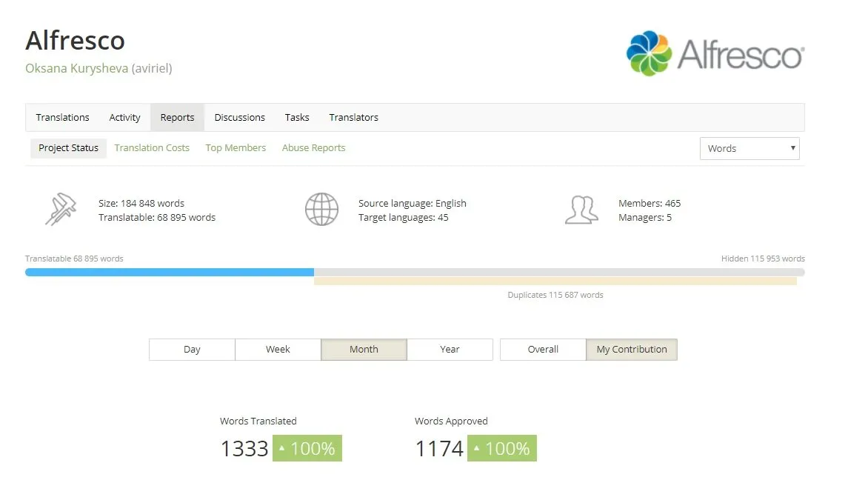868x480 pixels.
Task: Click the 100% badge for Words Approved
Action: tap(502, 448)
